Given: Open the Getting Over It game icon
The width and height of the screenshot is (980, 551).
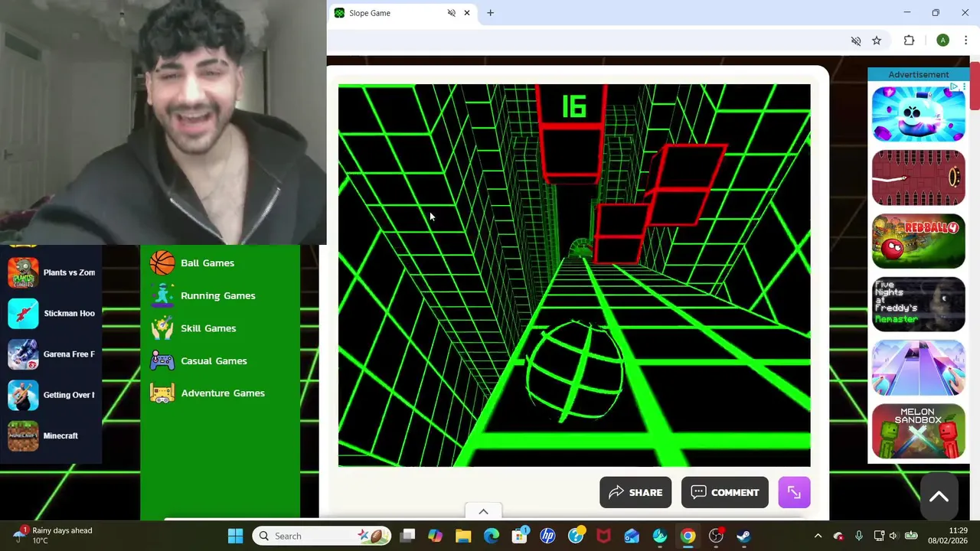Looking at the screenshot, I should tap(23, 395).
